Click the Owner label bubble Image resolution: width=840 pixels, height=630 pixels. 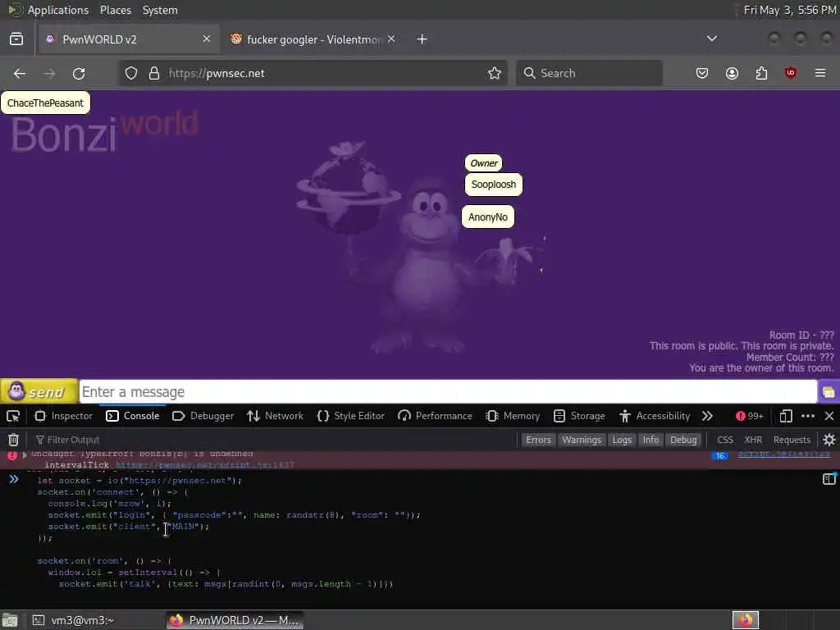click(x=483, y=163)
